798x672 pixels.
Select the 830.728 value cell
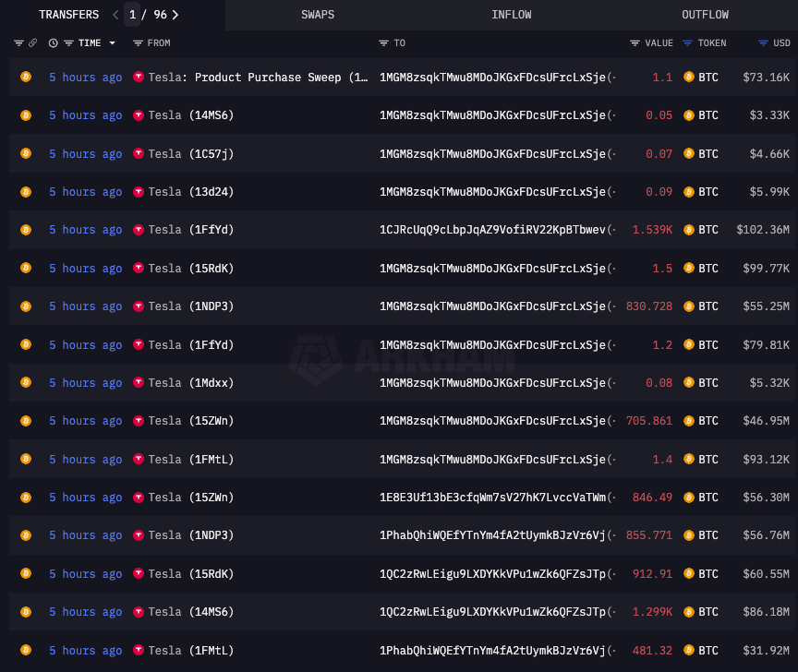pos(649,306)
